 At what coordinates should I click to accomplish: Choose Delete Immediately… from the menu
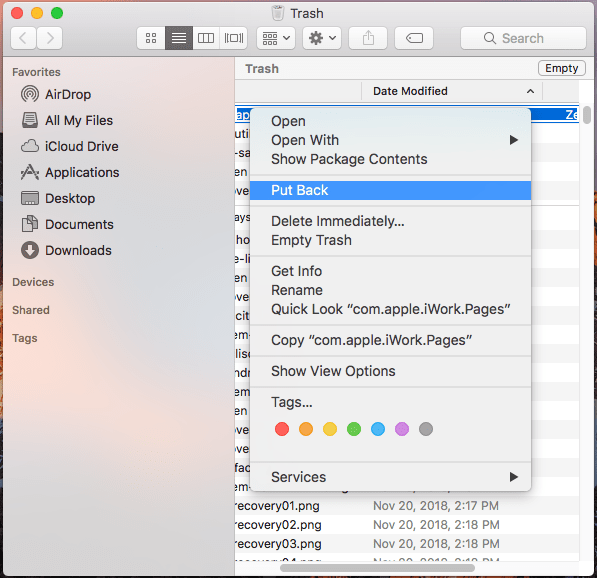click(390, 221)
